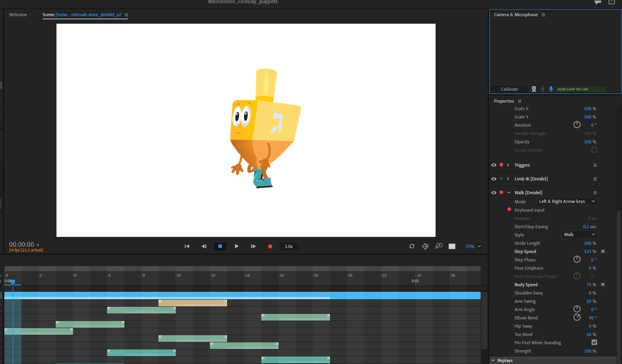Go to the start of the scene
Screen dimensions: 622x364
click(x=187, y=246)
